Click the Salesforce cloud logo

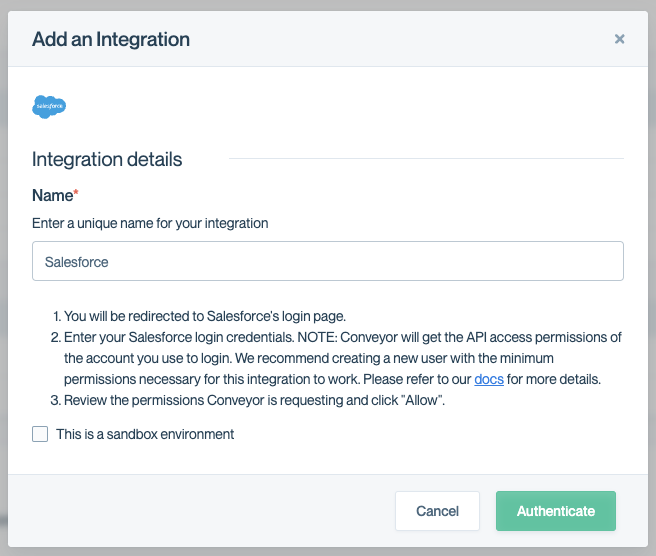point(49,107)
